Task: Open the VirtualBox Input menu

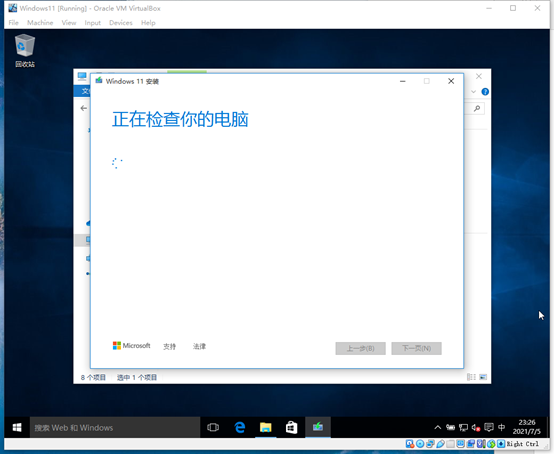Action: tap(93, 23)
